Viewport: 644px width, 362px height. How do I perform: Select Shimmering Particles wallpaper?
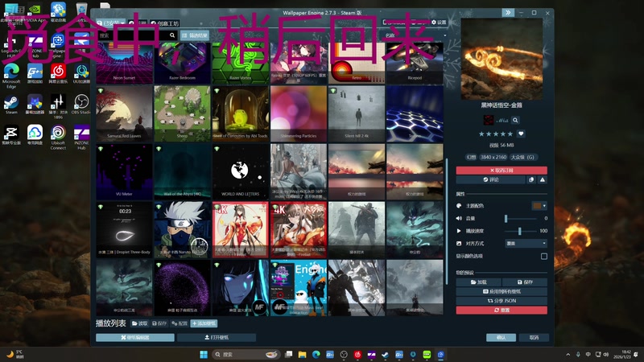click(x=299, y=113)
